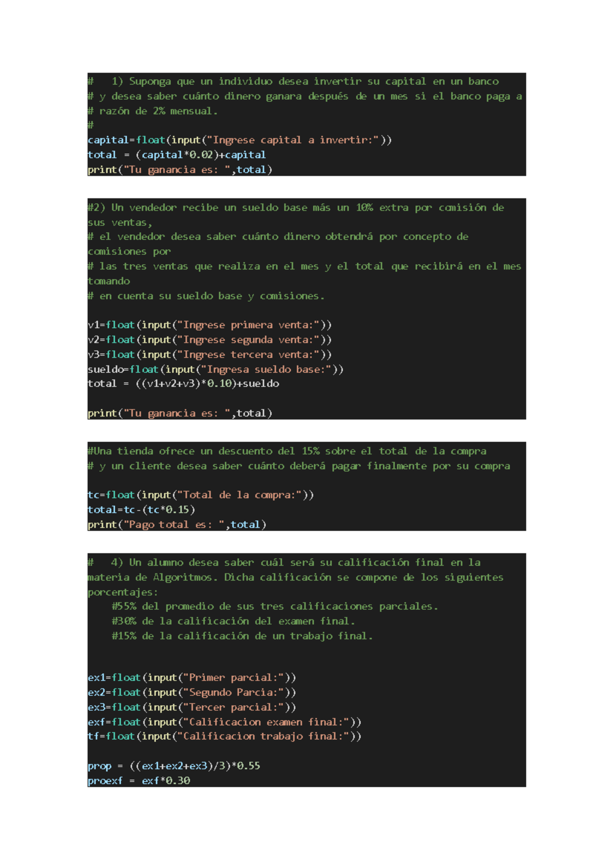Select the 'Ingrese tercera venta' input line
This screenshot has width=613, height=868.
click(209, 355)
